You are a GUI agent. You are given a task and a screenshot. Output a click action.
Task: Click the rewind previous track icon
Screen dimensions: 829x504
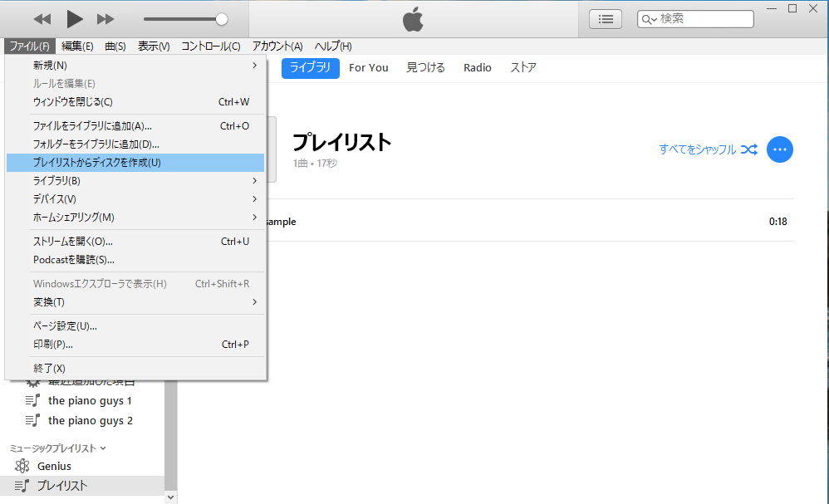pos(42,20)
